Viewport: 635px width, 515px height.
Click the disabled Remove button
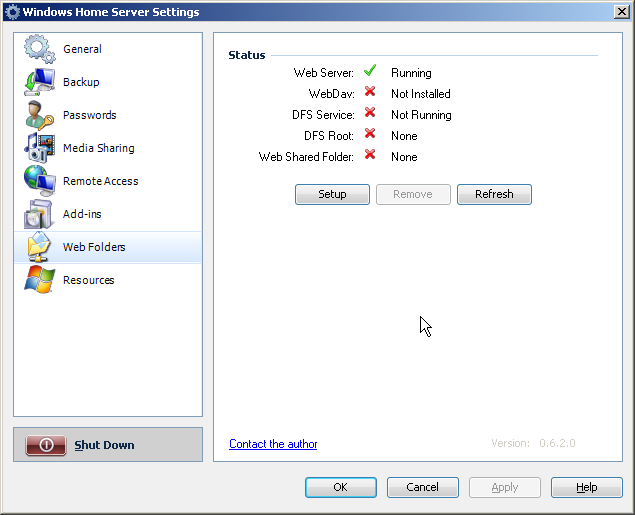point(413,194)
